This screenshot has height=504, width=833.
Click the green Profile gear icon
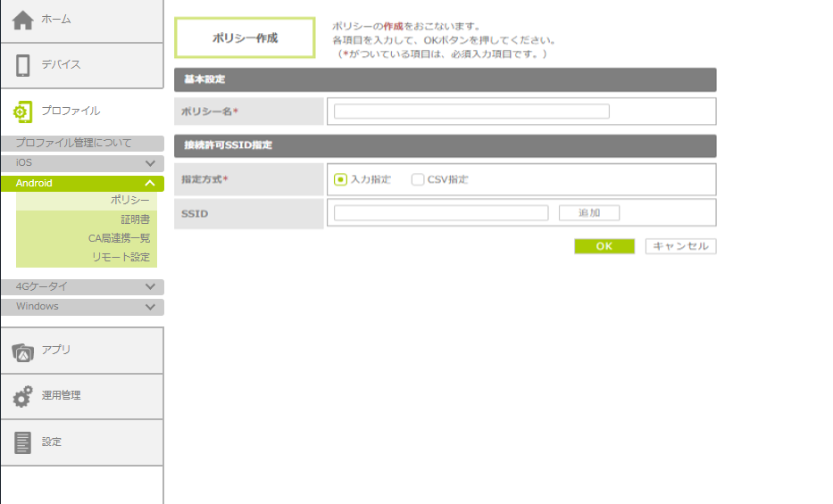pos(23,112)
